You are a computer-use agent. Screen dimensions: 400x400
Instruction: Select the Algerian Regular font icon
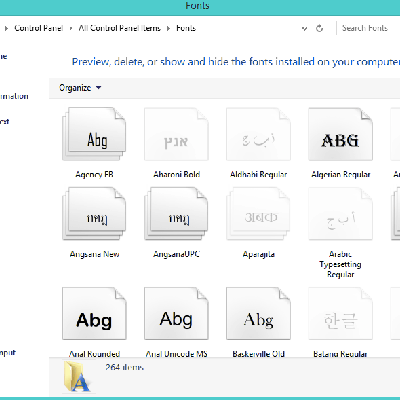click(x=340, y=134)
